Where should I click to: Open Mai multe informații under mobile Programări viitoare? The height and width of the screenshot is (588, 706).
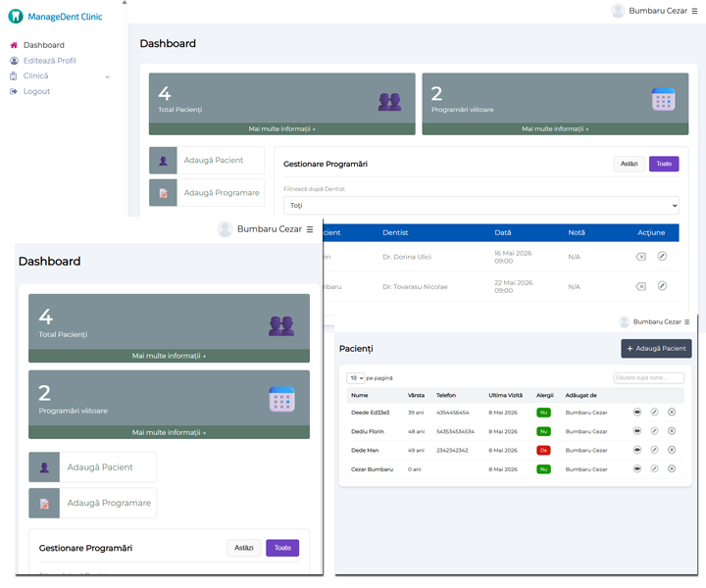169,432
